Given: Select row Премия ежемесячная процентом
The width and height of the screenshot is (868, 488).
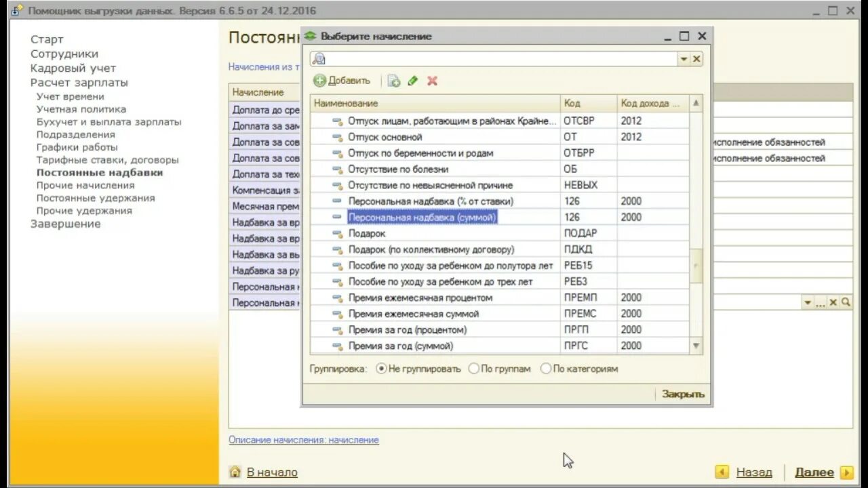Looking at the screenshot, I should click(500, 298).
